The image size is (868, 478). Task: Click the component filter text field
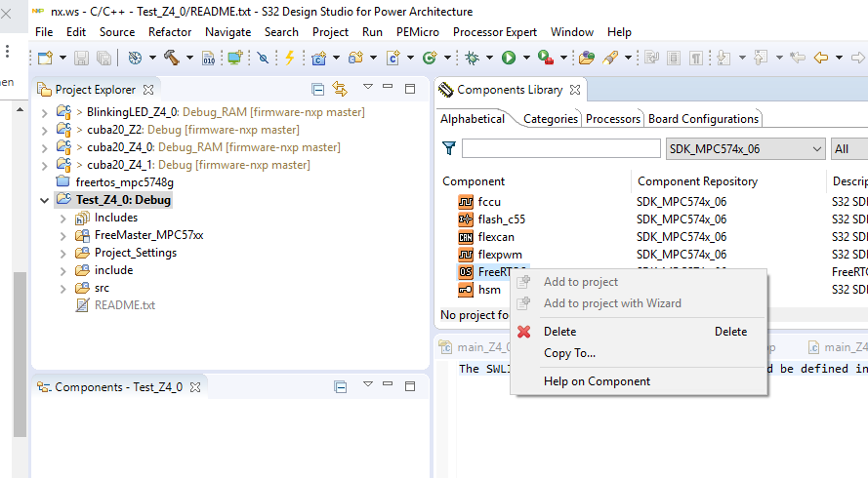560,149
